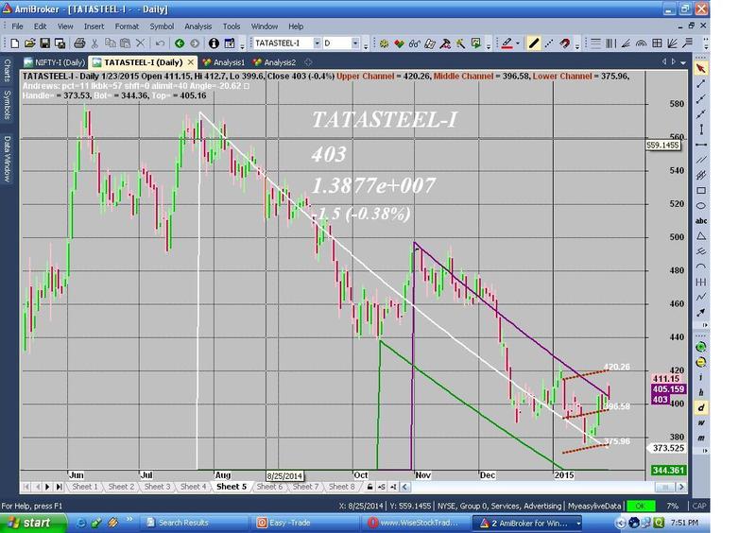756x533 pixels.
Task: Click the line color pen swatch
Action: tap(507, 43)
